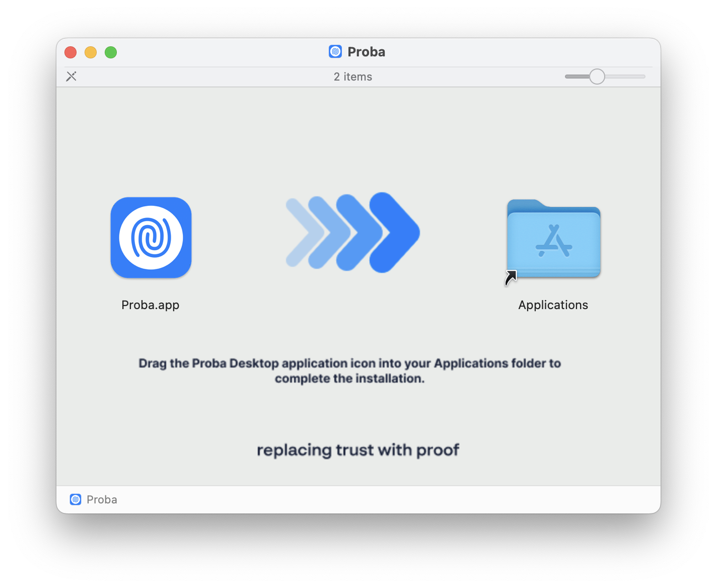This screenshot has width=717, height=588.
Task: Click the Proba icon in the title bar
Action: 335,52
